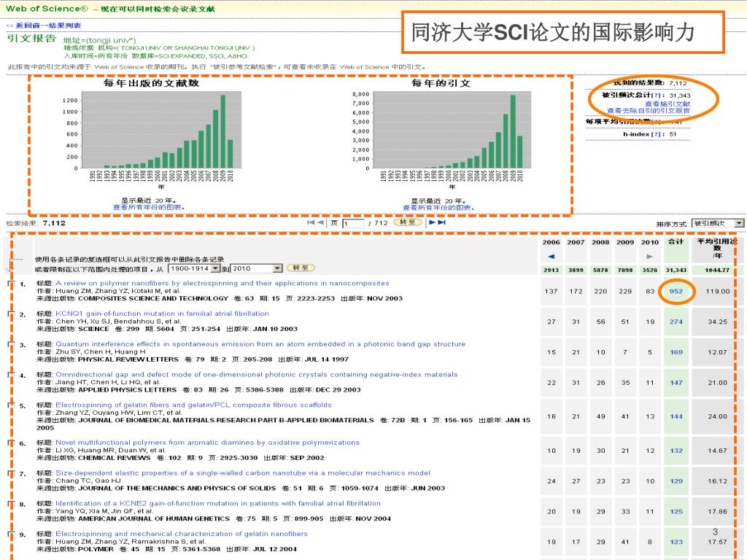Click the 119.00 average cell for record 1
The height and width of the screenshot is (560, 747).
[718, 292]
